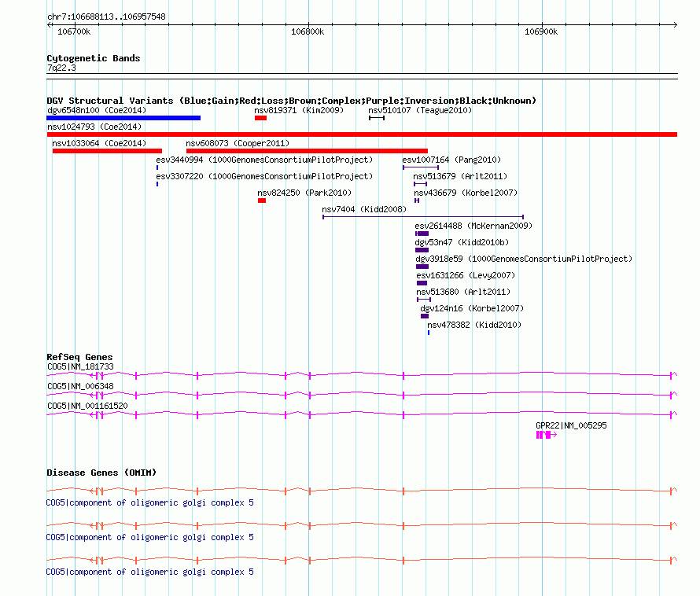
Task: Click the red nsv1033064 variant bar
Action: [107, 151]
